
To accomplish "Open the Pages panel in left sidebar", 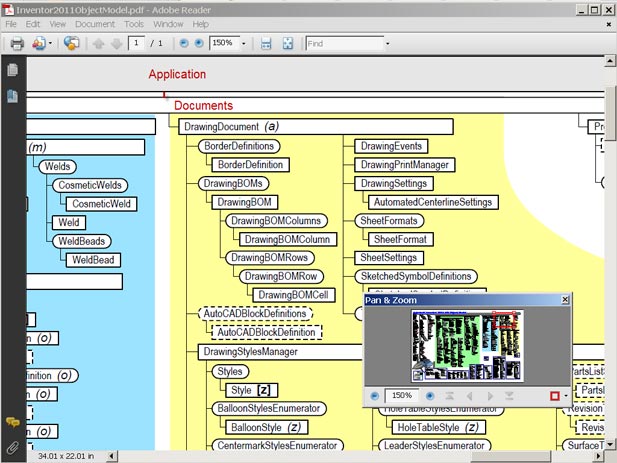I will [12, 70].
